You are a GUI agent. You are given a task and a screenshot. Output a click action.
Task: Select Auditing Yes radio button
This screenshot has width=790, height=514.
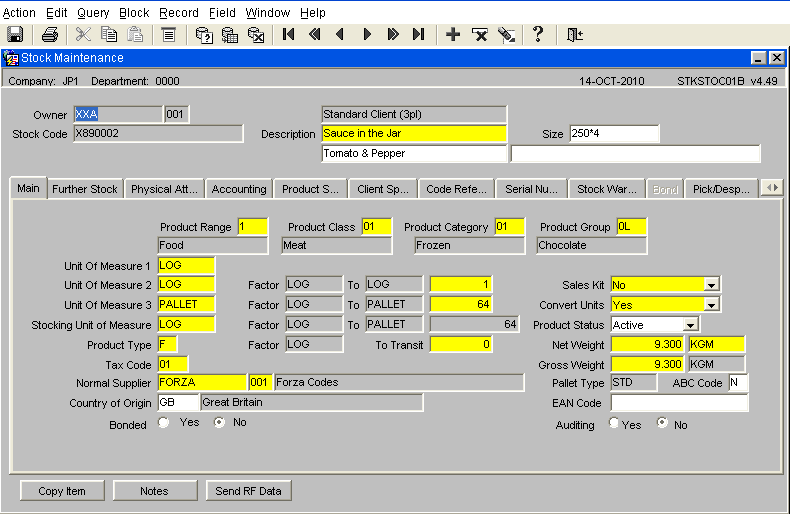614,423
